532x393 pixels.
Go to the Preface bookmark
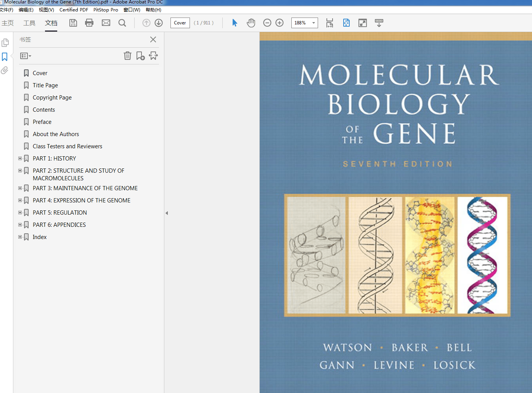coord(42,122)
